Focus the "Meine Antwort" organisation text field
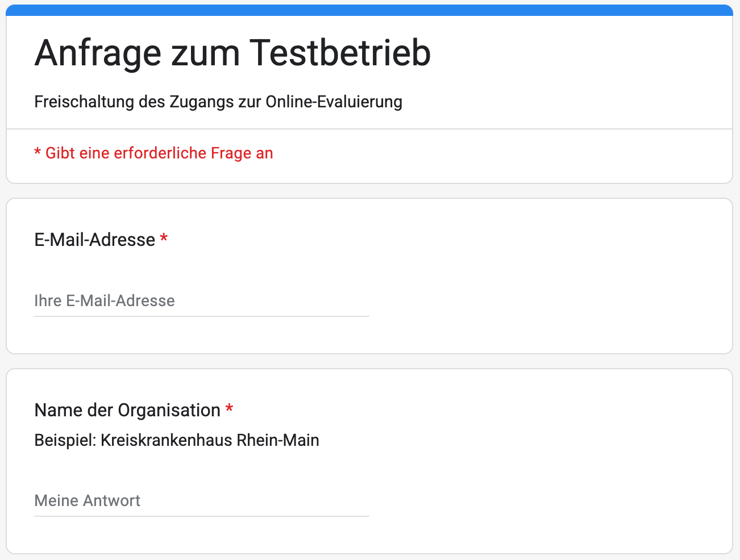This screenshot has height=560, width=740. pos(201,501)
